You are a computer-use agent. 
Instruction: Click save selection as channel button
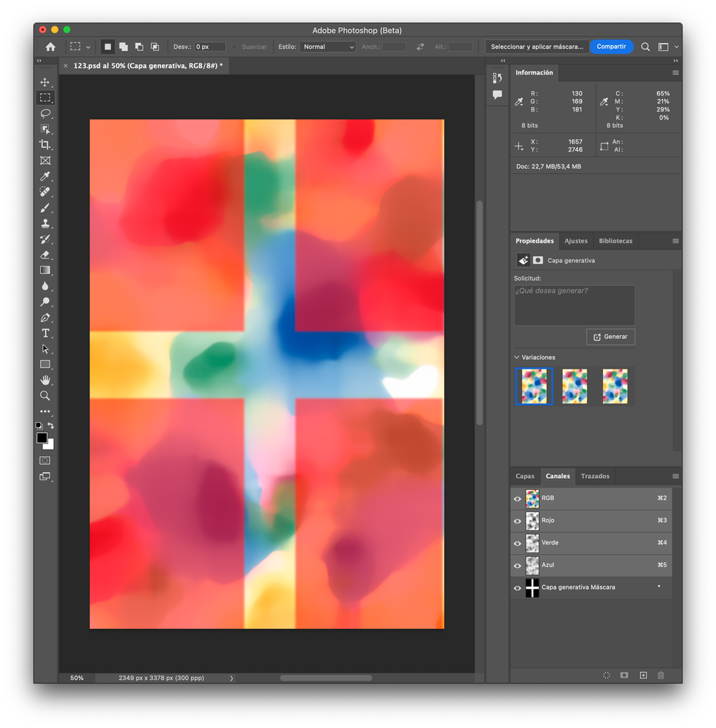(x=624, y=675)
